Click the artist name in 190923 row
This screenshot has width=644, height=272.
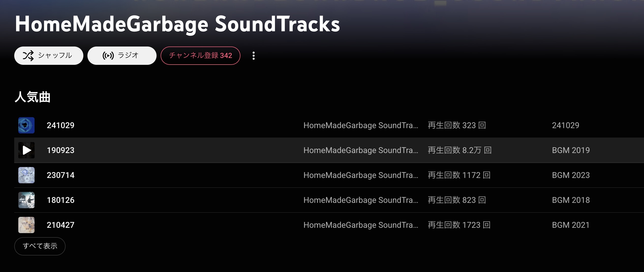(361, 150)
